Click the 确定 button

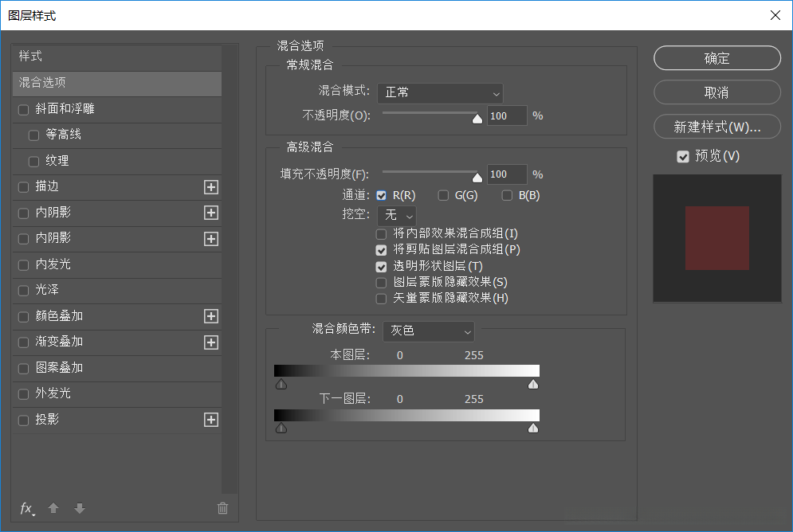coord(716,57)
